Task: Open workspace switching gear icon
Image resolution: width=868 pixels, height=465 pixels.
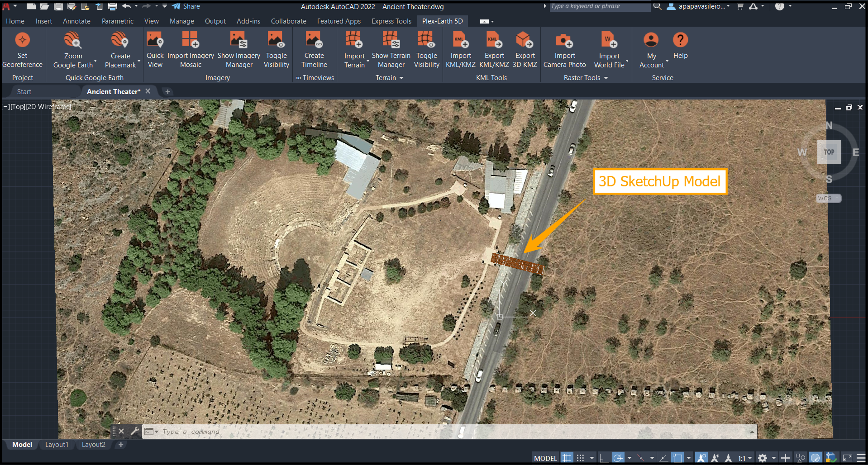Action: 763,458
